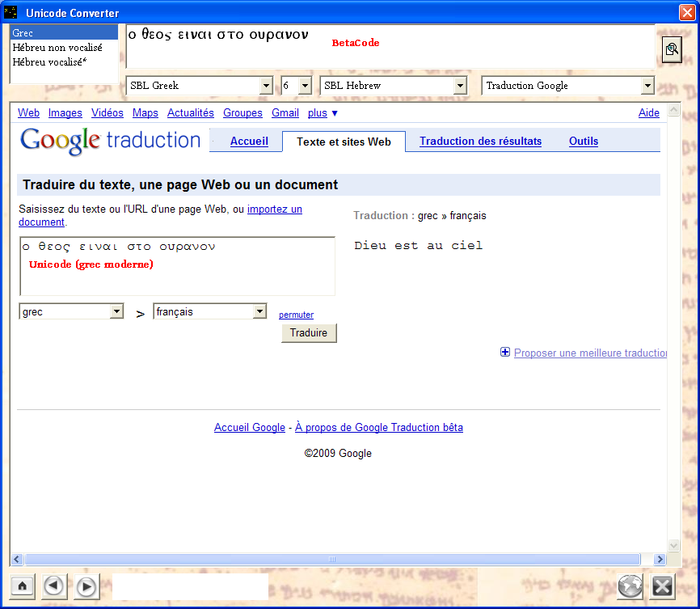Close the Unicode Converter window

(x=687, y=12)
